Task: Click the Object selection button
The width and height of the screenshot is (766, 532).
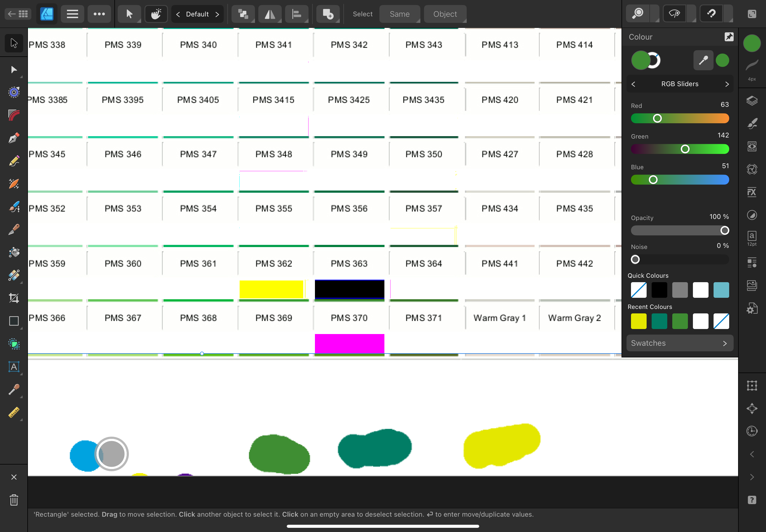Action: tap(445, 14)
